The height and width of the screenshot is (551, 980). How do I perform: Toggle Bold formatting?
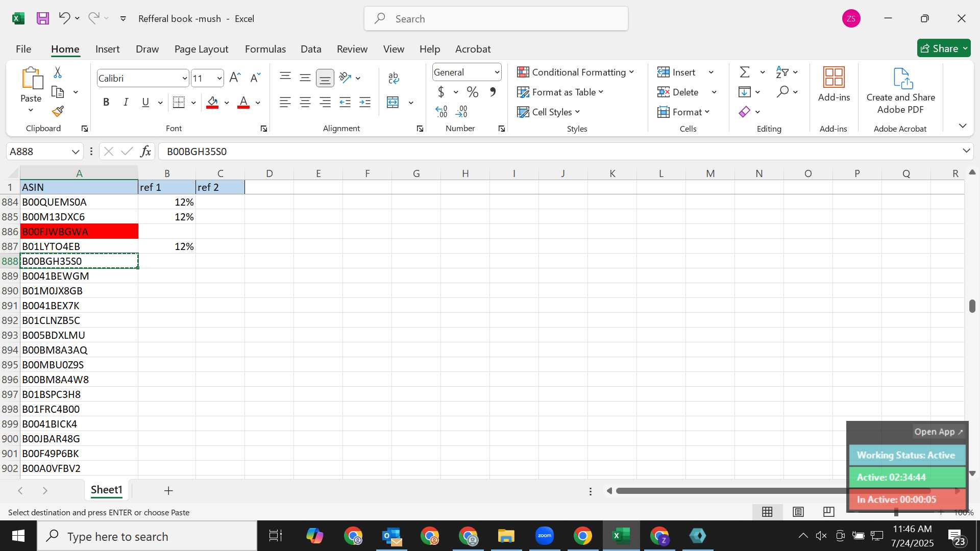click(x=106, y=103)
